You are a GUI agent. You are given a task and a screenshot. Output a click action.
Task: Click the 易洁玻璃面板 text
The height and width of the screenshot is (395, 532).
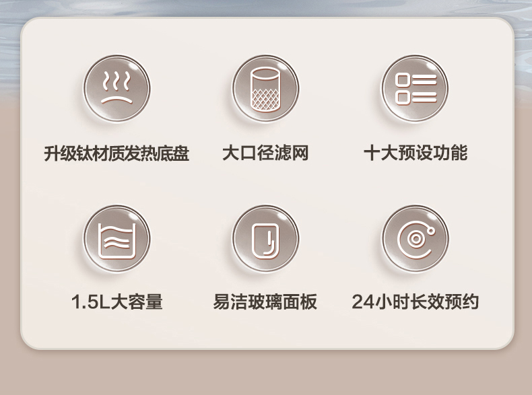pyautogui.click(x=265, y=301)
